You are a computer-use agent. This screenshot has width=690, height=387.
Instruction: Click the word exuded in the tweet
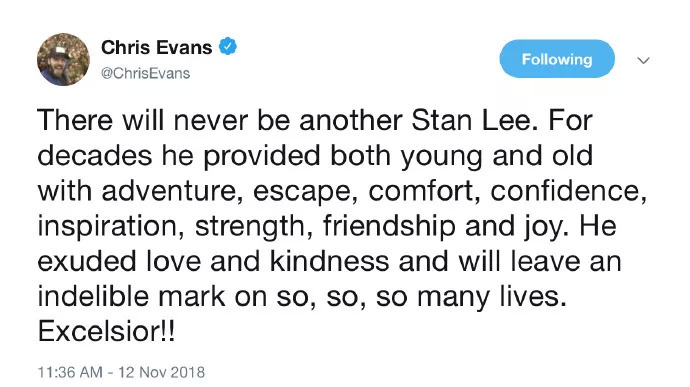[x=87, y=261]
